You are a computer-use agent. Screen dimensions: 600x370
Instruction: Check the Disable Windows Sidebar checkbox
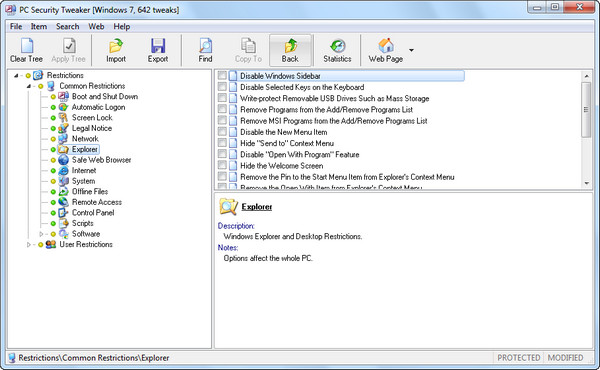point(222,76)
